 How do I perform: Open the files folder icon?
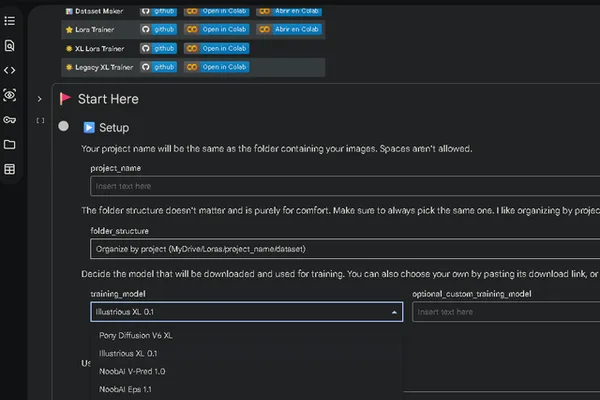pyautogui.click(x=10, y=144)
